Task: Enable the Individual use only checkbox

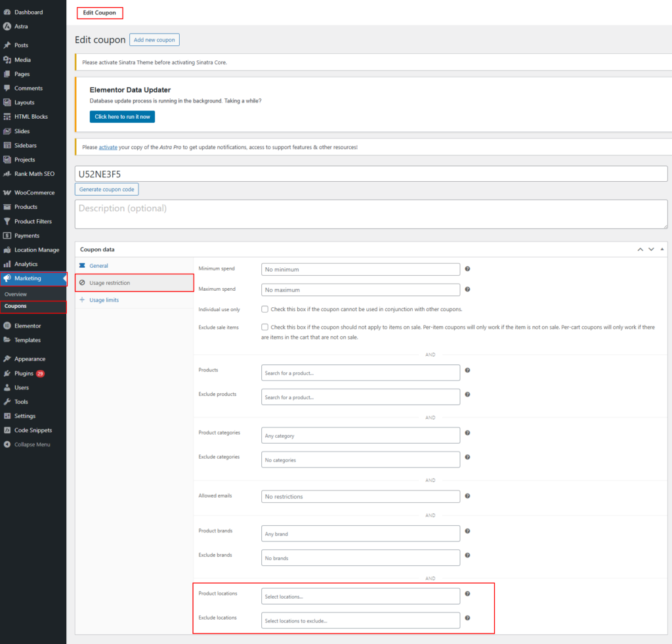Action: 264,309
